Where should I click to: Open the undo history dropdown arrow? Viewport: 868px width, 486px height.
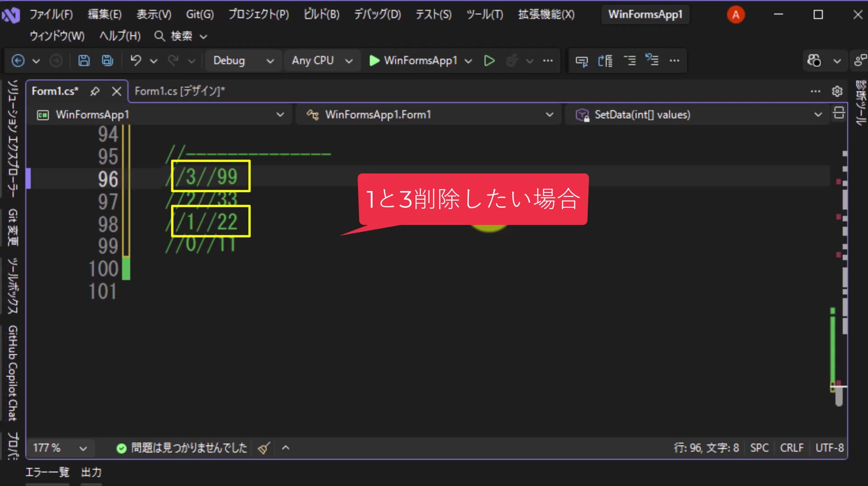coord(154,61)
